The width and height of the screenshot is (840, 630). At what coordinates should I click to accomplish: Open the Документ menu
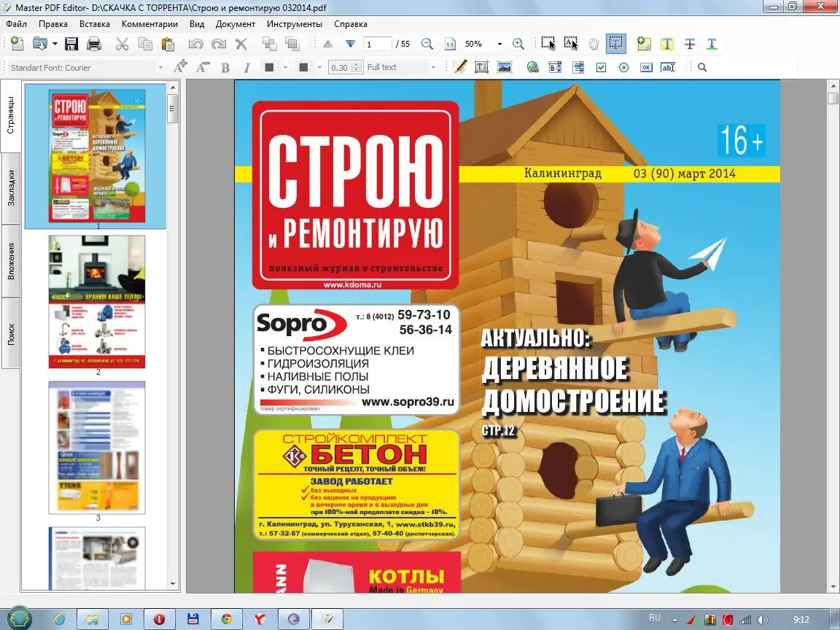(236, 23)
